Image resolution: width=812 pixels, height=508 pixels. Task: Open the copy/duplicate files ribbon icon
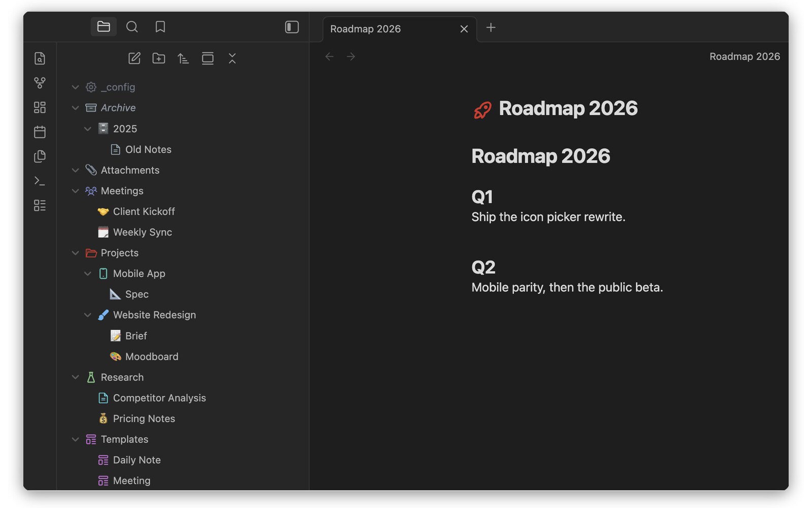pyautogui.click(x=40, y=156)
